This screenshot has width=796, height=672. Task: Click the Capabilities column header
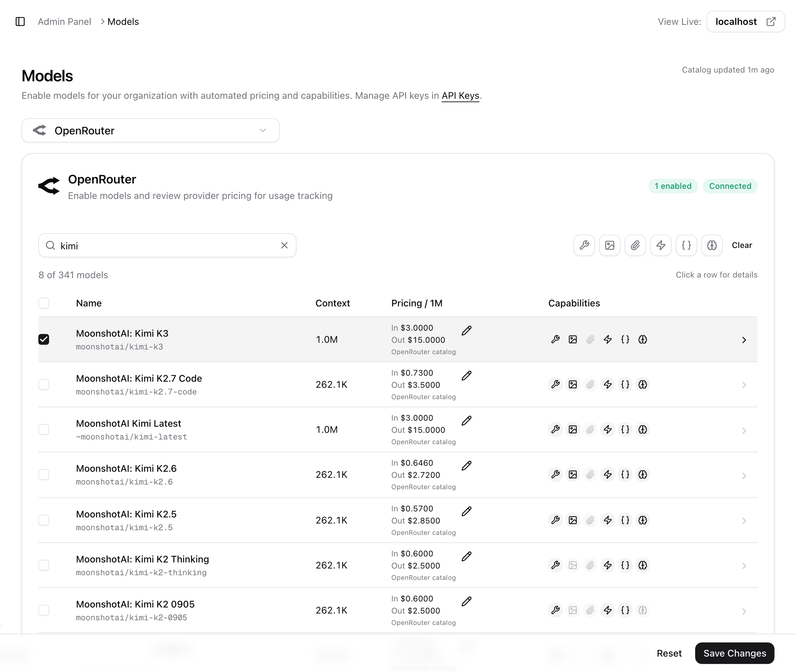click(574, 303)
